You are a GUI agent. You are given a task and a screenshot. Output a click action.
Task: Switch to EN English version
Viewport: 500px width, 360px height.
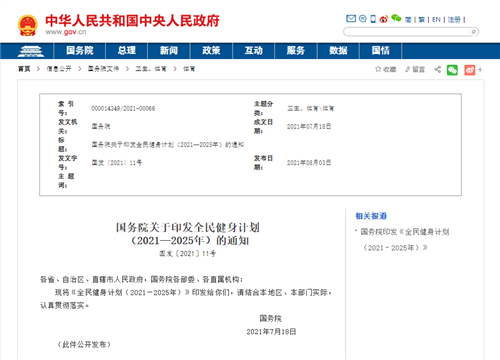tap(436, 20)
